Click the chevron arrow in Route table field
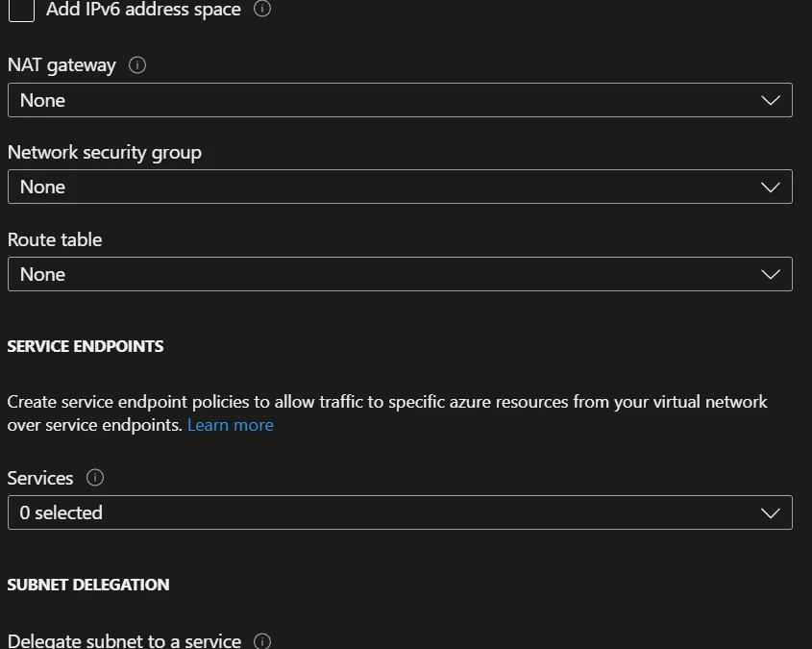 [771, 274]
